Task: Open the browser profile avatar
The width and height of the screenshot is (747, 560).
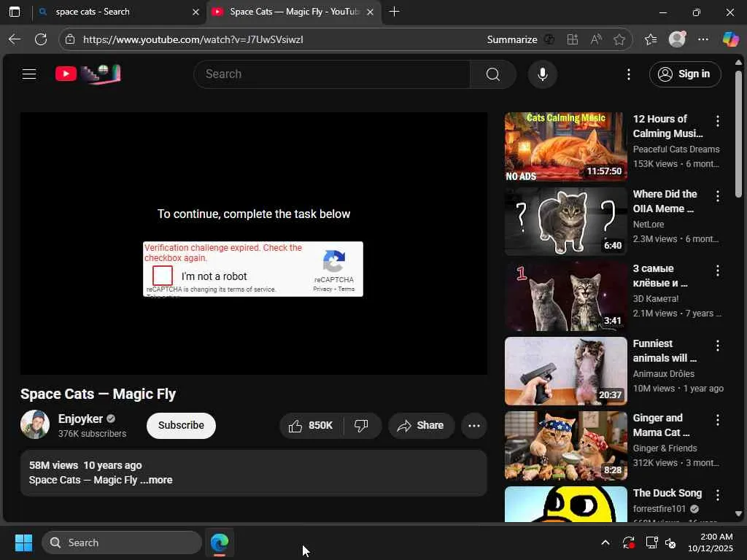Action: pos(677,39)
